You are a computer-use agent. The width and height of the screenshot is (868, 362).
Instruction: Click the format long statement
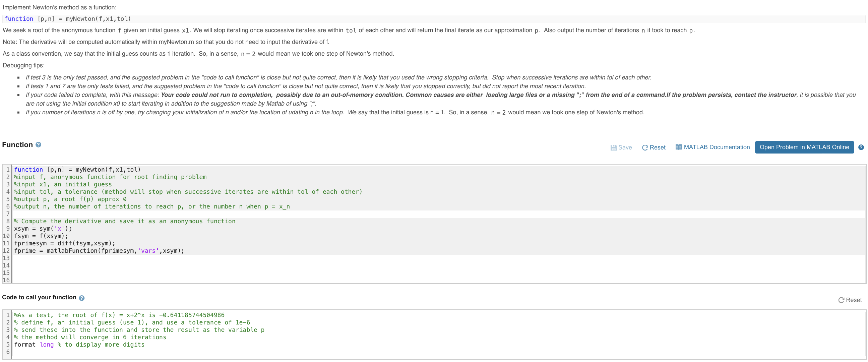tap(36, 345)
